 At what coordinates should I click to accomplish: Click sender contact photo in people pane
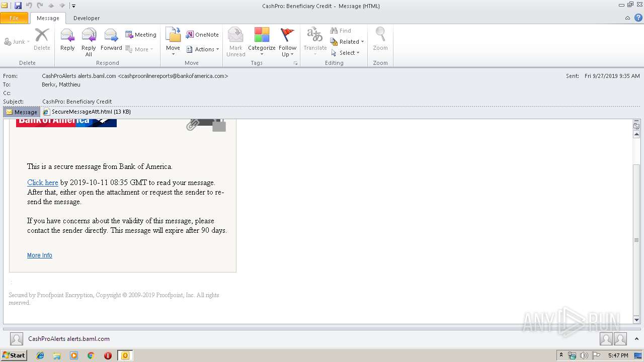[17, 339]
